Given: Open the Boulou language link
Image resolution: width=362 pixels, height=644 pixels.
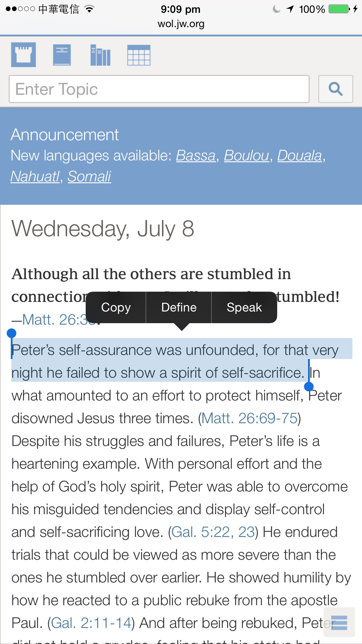Looking at the screenshot, I should pos(246,155).
